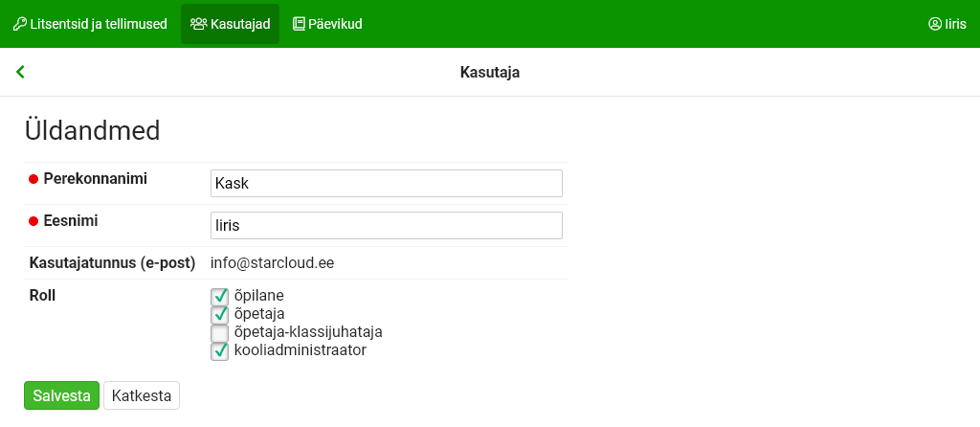The height and width of the screenshot is (427, 980).
Task: Toggle the õpilane role checkbox
Action: tap(219, 296)
